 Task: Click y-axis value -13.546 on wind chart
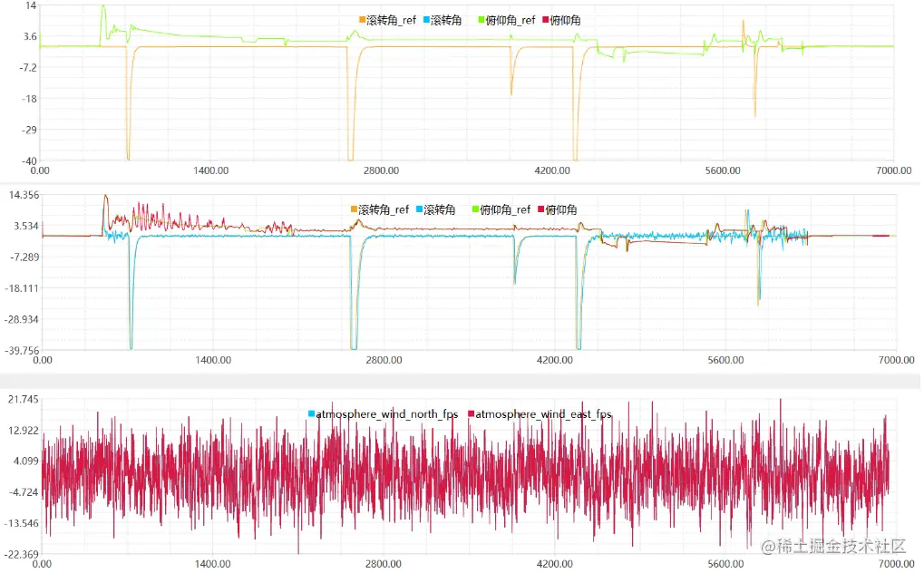(23, 523)
